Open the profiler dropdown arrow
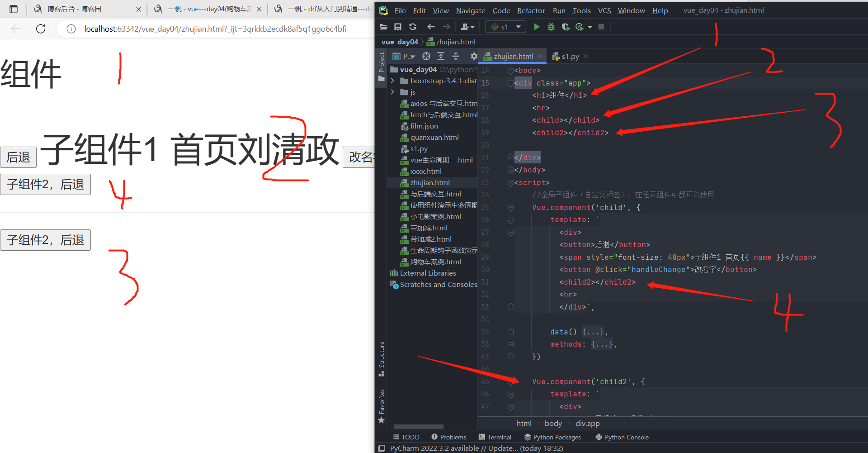 (x=590, y=27)
